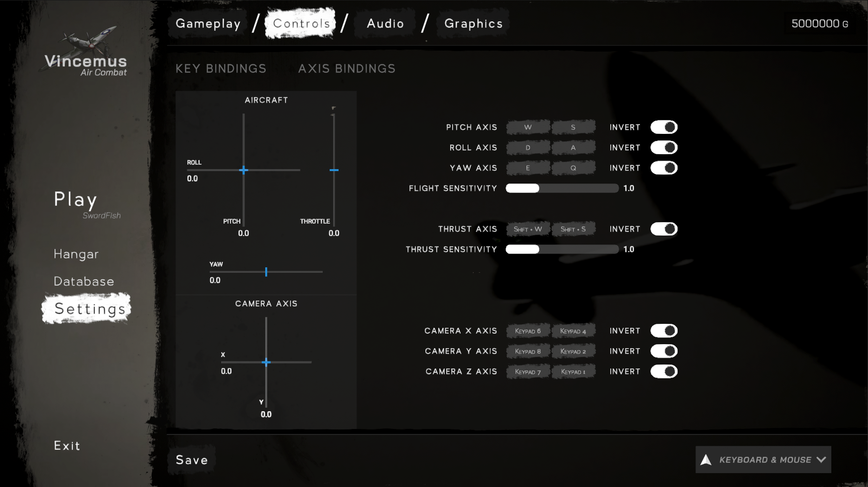
Task: Click the yaw axis blue indicator
Action: click(266, 272)
